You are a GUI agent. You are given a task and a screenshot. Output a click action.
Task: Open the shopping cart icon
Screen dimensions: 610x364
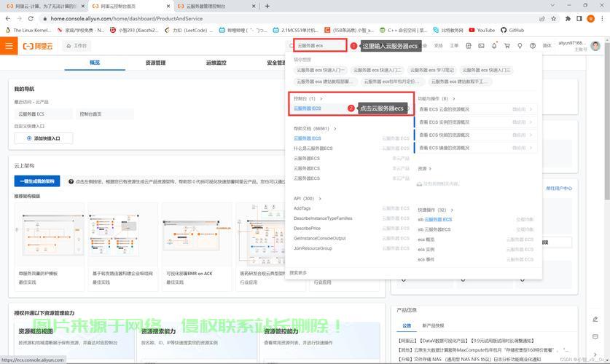[507, 46]
